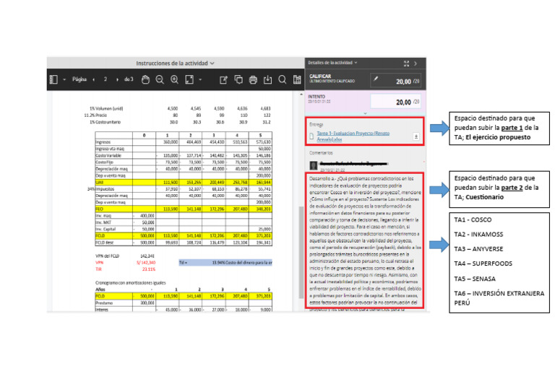Image resolution: width=555 pixels, height=392 pixels.
Task: Select the hand pan tool
Action: click(x=145, y=79)
